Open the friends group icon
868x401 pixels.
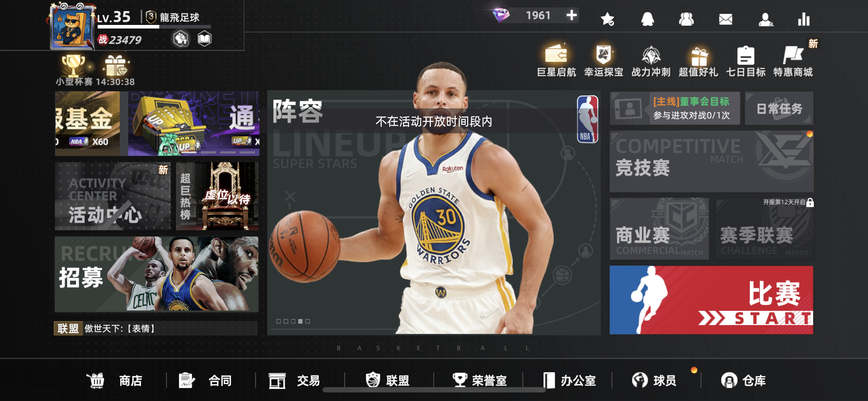pyautogui.click(x=686, y=19)
